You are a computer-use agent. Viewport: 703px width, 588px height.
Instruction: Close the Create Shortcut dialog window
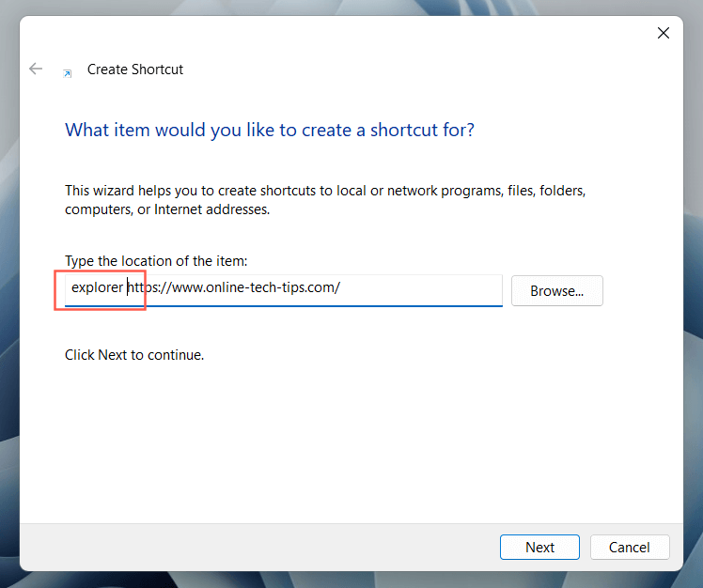click(x=663, y=33)
